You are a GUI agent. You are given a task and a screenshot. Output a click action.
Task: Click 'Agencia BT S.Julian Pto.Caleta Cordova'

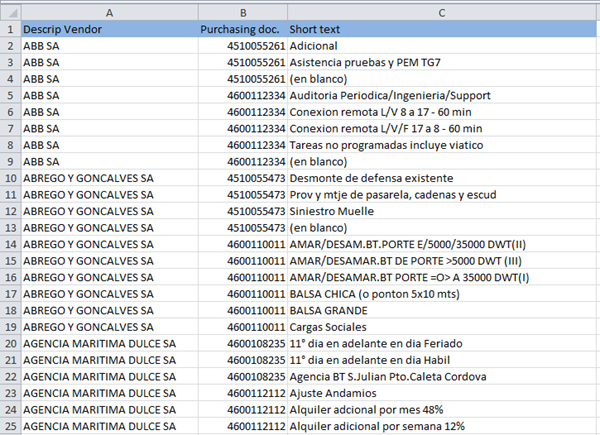point(442,376)
